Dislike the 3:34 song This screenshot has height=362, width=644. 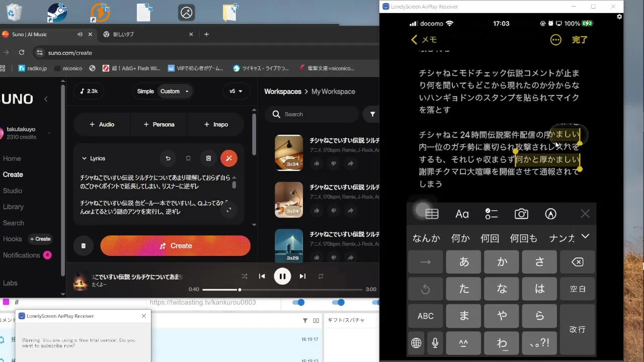point(334,163)
